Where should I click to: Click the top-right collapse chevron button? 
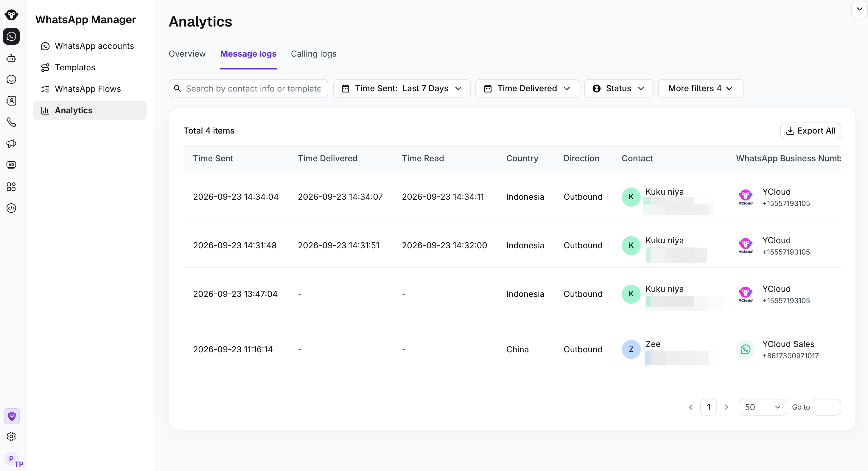point(859,9)
